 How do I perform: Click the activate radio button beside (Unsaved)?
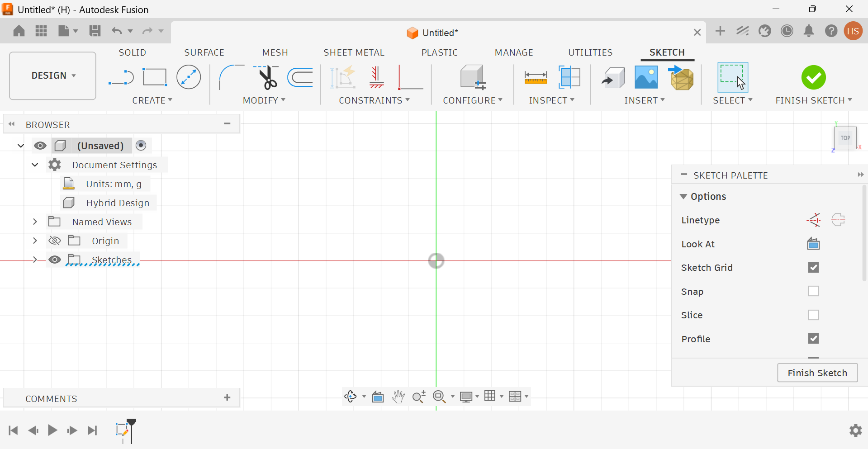[141, 145]
